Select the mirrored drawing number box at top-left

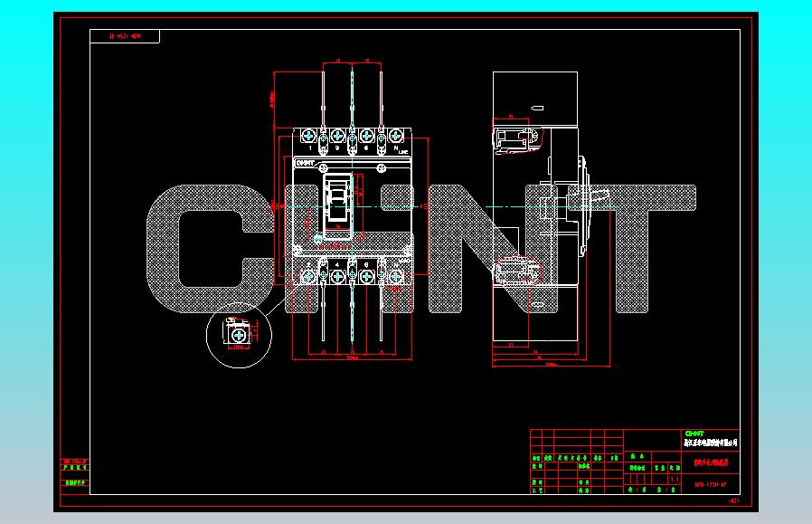[x=125, y=36]
